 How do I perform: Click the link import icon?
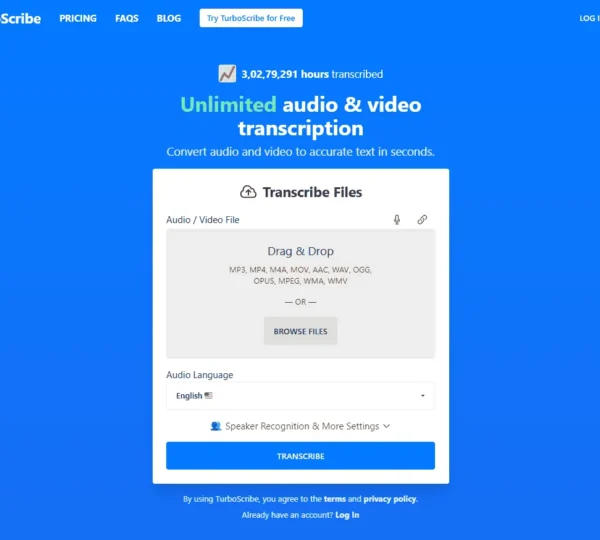(422, 220)
